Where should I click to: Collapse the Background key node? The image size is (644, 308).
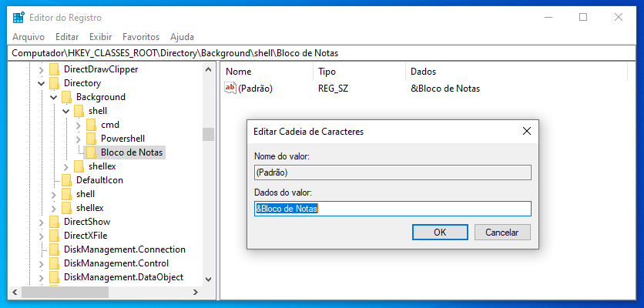(53, 97)
